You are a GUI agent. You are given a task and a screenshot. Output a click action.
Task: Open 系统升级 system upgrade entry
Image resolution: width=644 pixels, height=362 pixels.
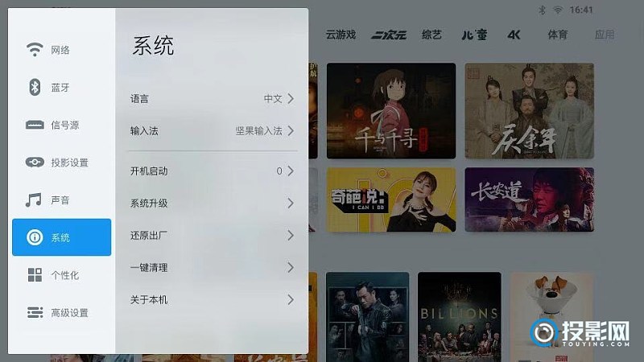click(213, 204)
